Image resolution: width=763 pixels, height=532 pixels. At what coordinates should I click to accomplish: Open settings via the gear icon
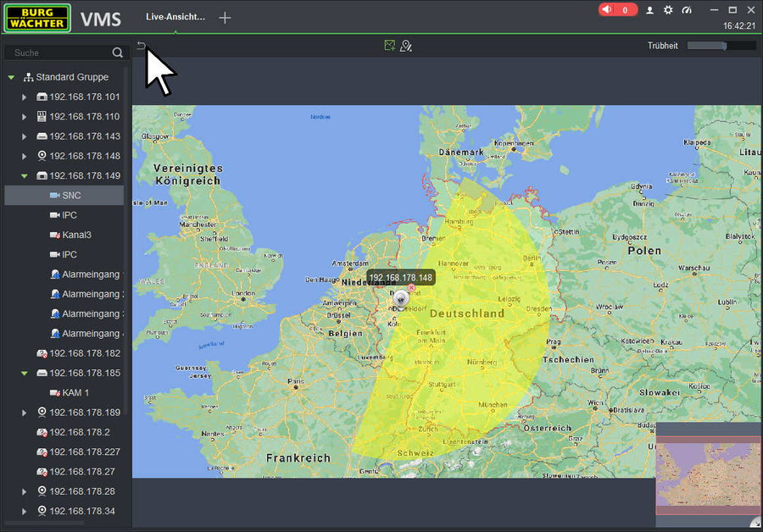pyautogui.click(x=668, y=10)
